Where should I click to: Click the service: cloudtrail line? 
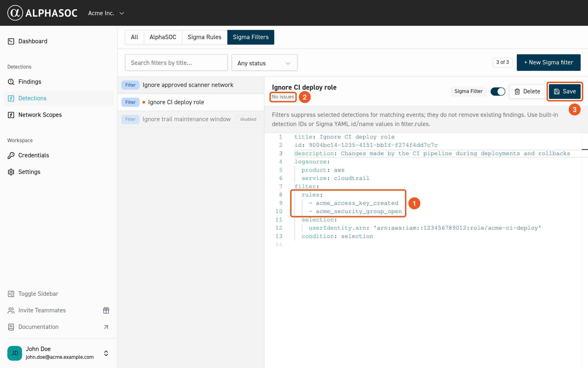point(335,178)
